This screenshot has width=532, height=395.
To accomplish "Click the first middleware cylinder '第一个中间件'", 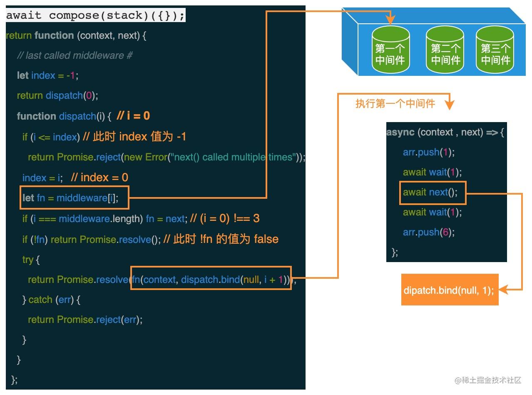I will [x=390, y=50].
